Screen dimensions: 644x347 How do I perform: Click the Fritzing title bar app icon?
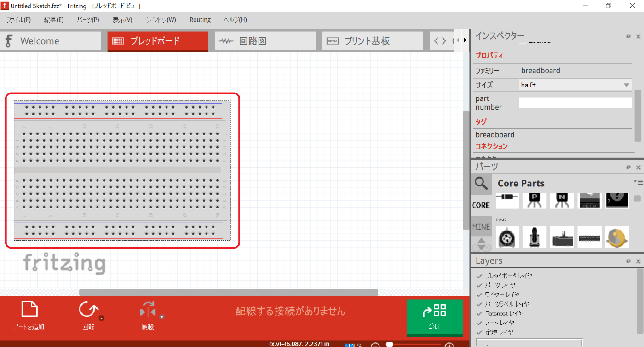coord(5,6)
